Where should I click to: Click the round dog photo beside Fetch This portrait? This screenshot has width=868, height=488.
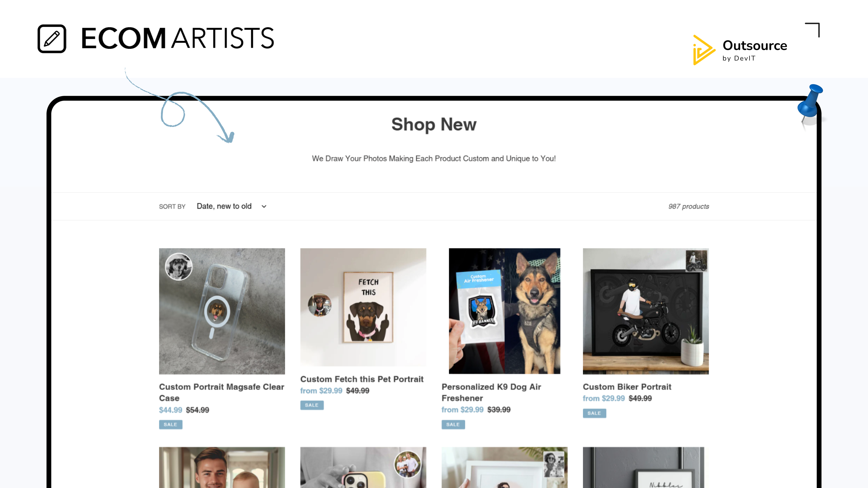click(319, 305)
